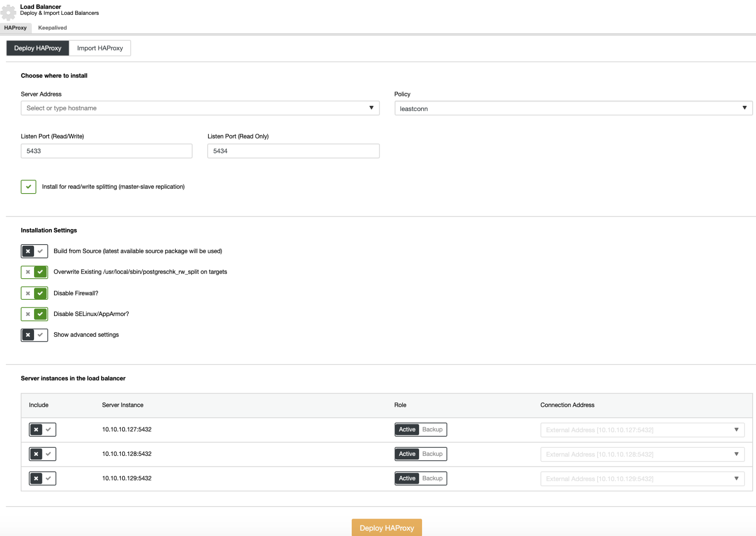Open the Policy leastconn dropdown

[x=573, y=108]
